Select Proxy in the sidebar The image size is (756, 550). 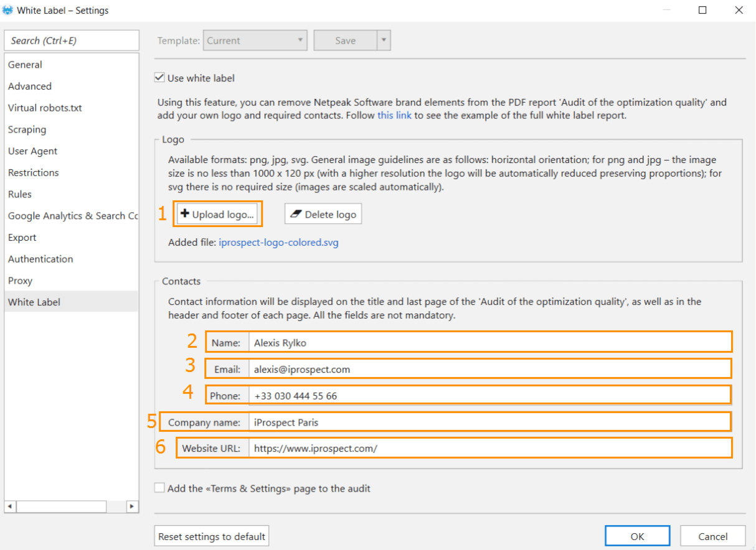click(72, 281)
